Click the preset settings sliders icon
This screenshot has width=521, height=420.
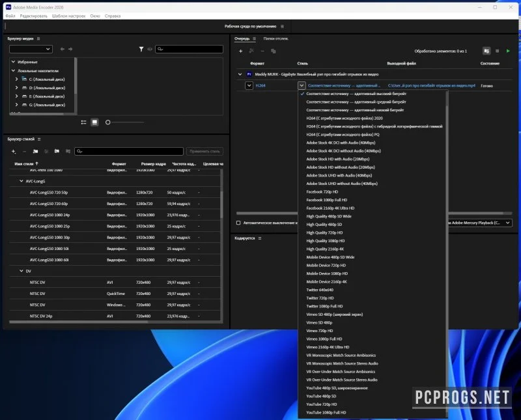click(x=46, y=152)
